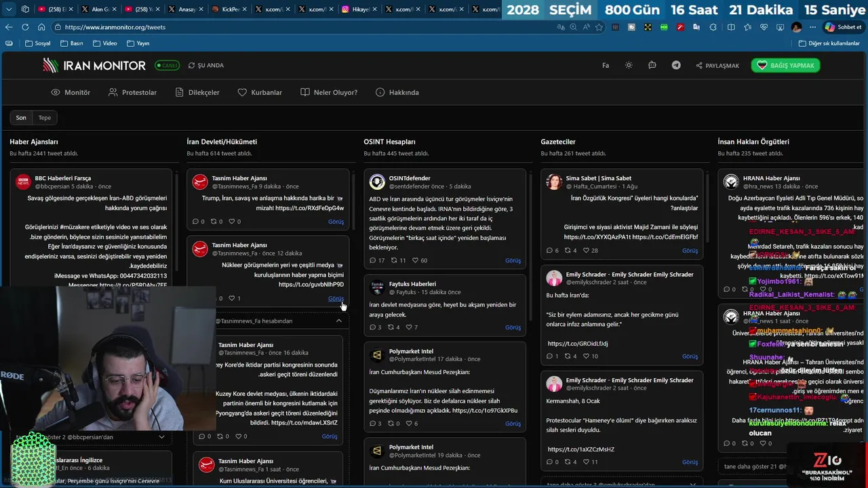Screen dimensions: 868x488
Task: Click the browser address bar URL
Action: tap(115, 27)
